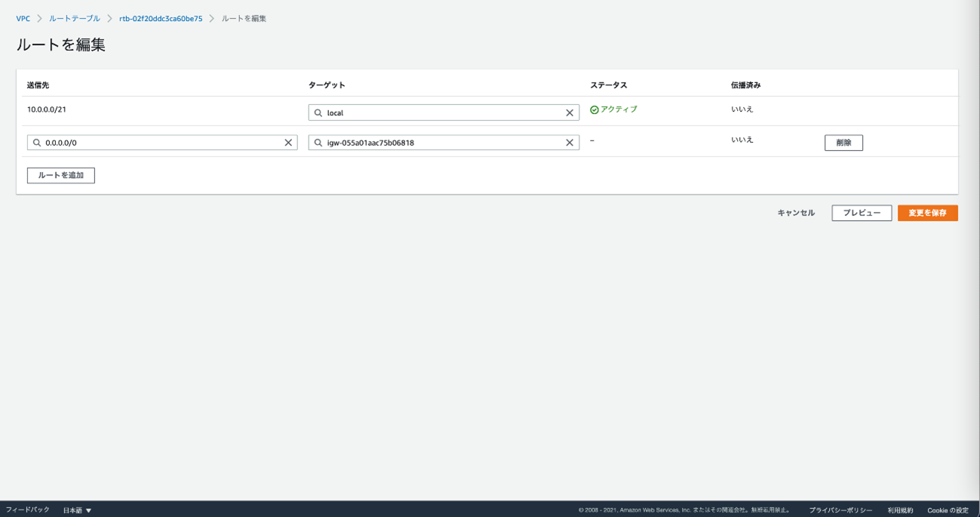Click the orange 変更を保存 button
The width and height of the screenshot is (980, 517).
click(927, 213)
